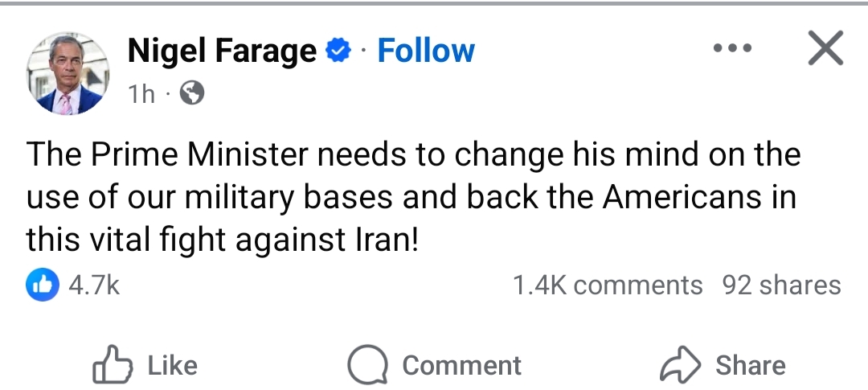This screenshot has height=390, width=868.
Task: View the 92 shares list
Action: (x=781, y=285)
